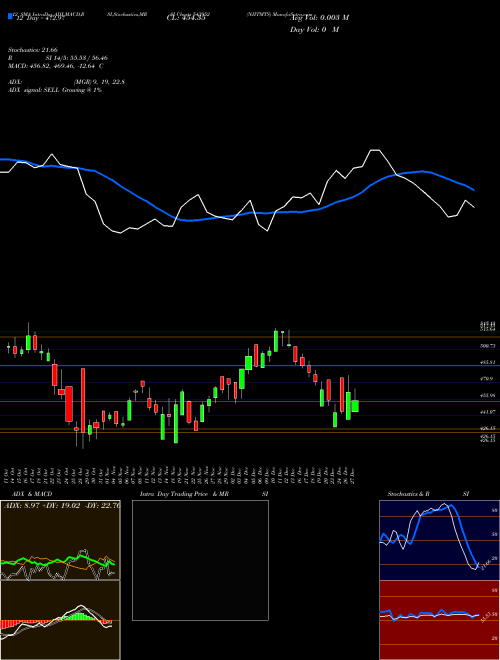The image size is (500, 660).
Task: Click the MACD values line
Action: (x=56, y=66)
